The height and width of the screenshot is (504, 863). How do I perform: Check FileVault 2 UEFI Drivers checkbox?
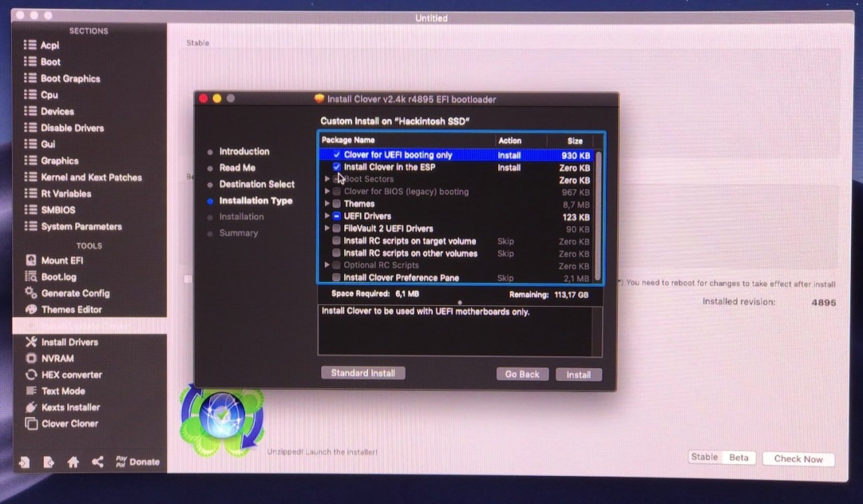point(337,228)
